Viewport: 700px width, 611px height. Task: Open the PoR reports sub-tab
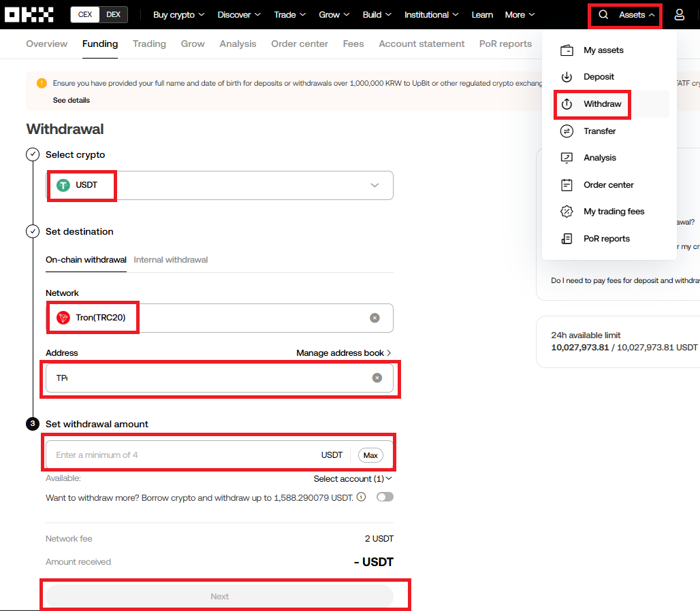[506, 44]
